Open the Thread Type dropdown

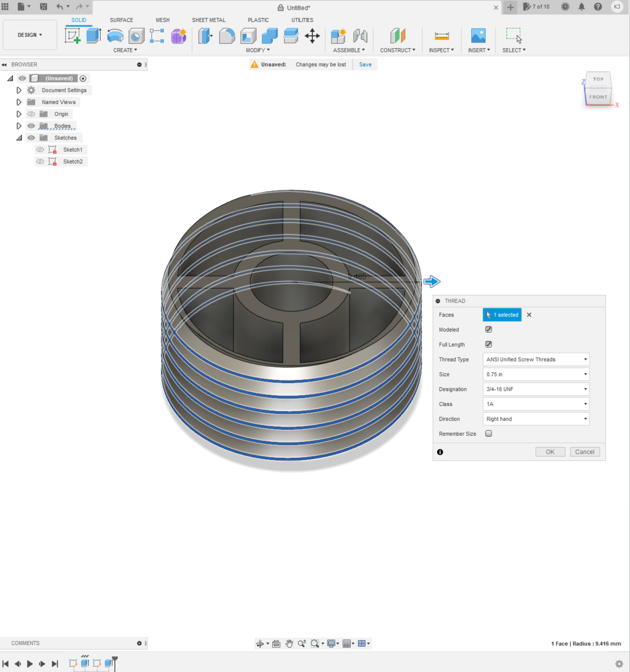coord(536,359)
